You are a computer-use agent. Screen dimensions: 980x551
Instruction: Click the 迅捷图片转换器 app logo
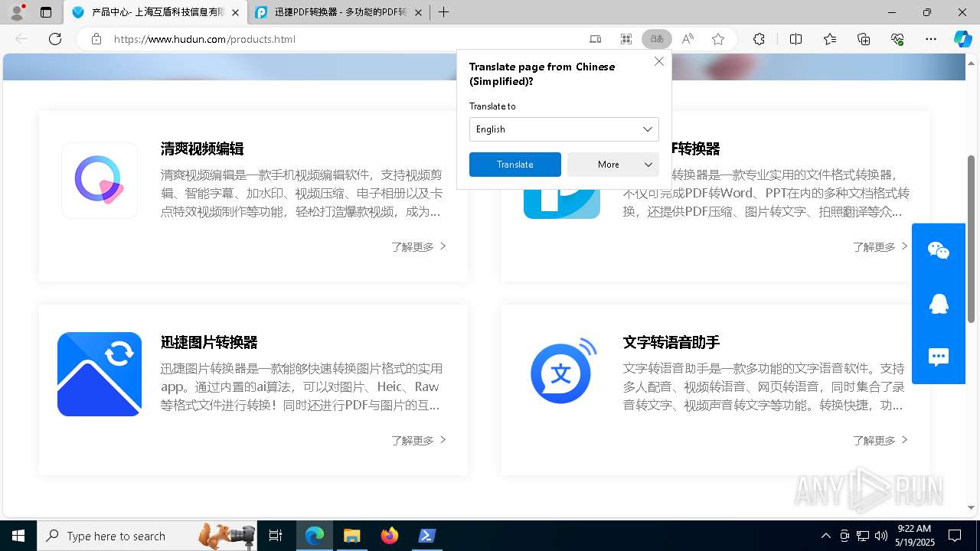point(100,374)
